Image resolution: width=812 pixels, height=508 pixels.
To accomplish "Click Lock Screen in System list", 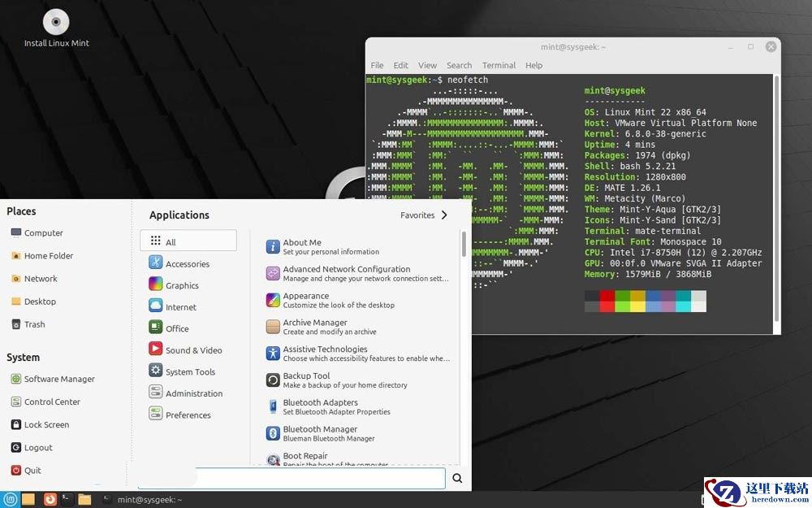I will 40,424.
